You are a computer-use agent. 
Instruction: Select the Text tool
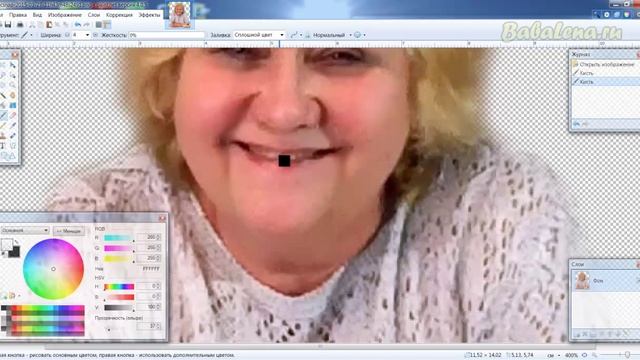3,146
